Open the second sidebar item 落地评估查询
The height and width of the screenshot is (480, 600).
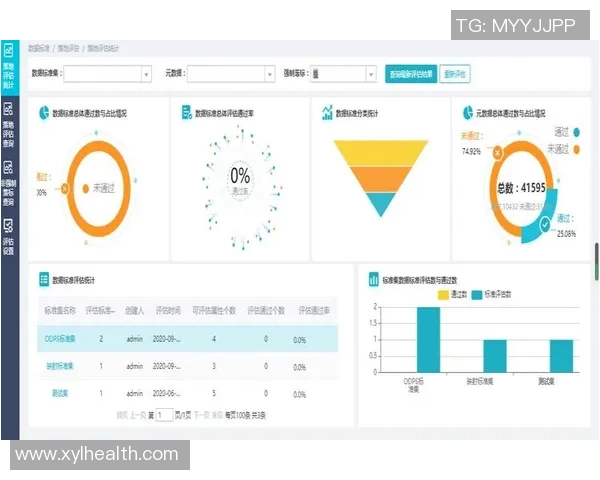click(x=9, y=124)
